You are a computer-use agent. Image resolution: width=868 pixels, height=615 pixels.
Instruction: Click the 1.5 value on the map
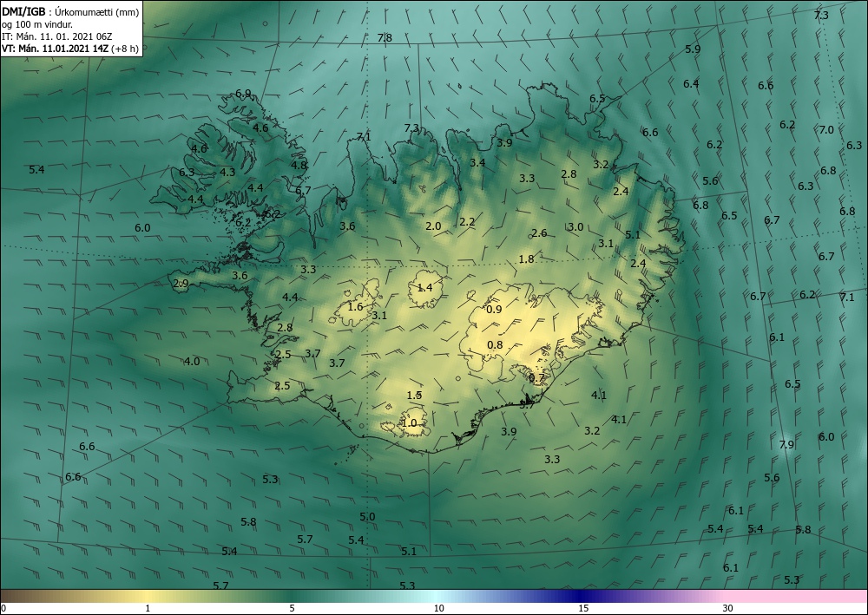coord(415,396)
